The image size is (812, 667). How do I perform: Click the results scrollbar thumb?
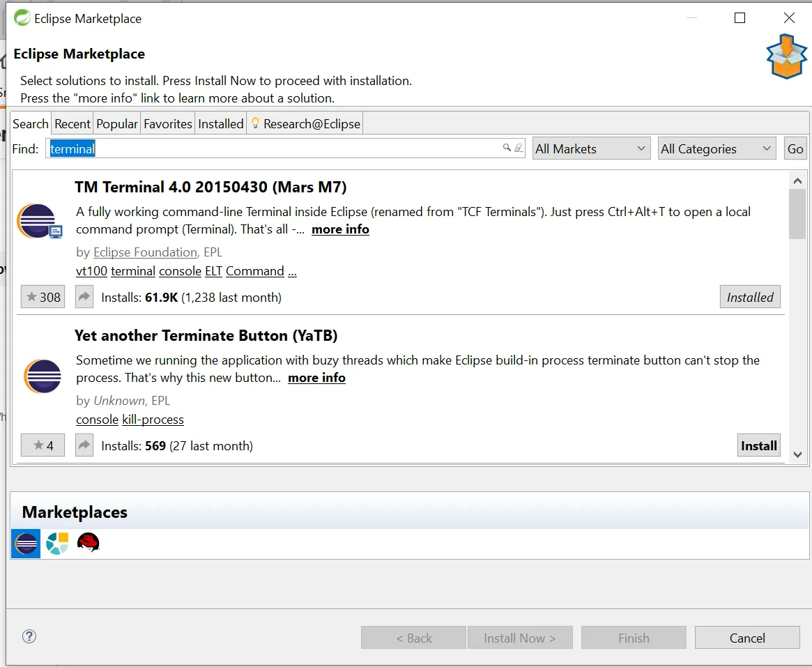797,214
